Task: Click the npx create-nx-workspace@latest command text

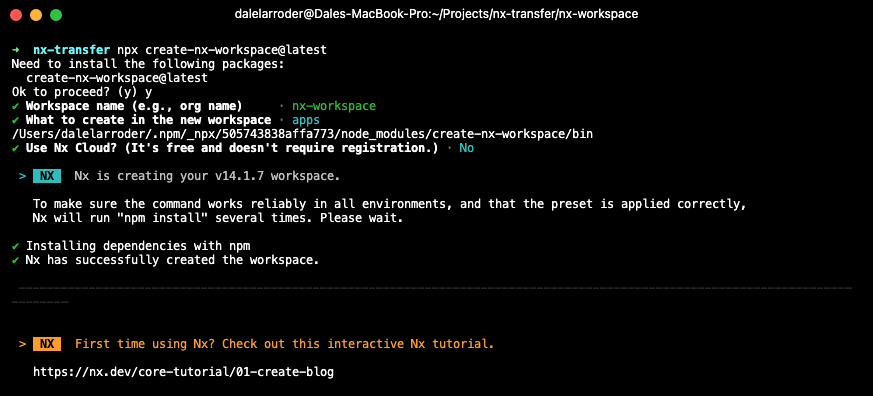Action: coord(222,50)
